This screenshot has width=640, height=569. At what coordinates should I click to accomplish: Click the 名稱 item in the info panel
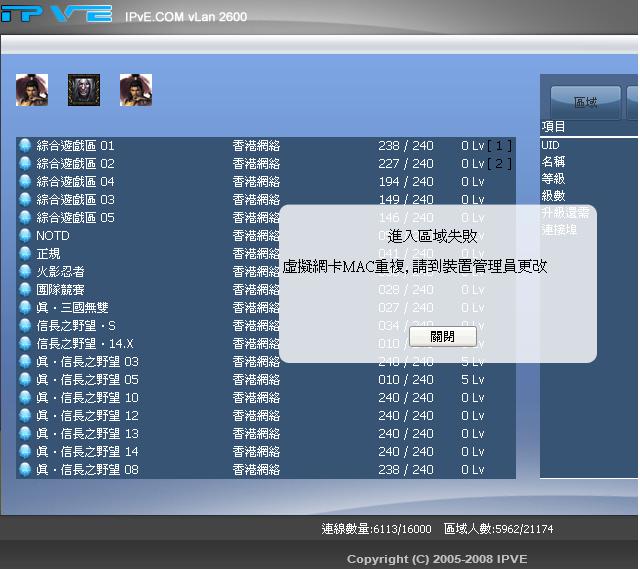pos(553,162)
